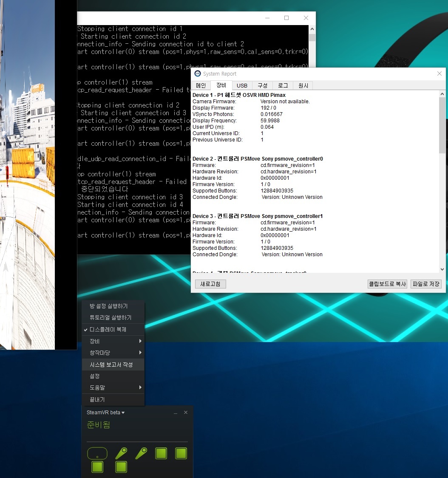Click the System Report title bar logo
The height and width of the screenshot is (478, 448).
pyautogui.click(x=198, y=74)
